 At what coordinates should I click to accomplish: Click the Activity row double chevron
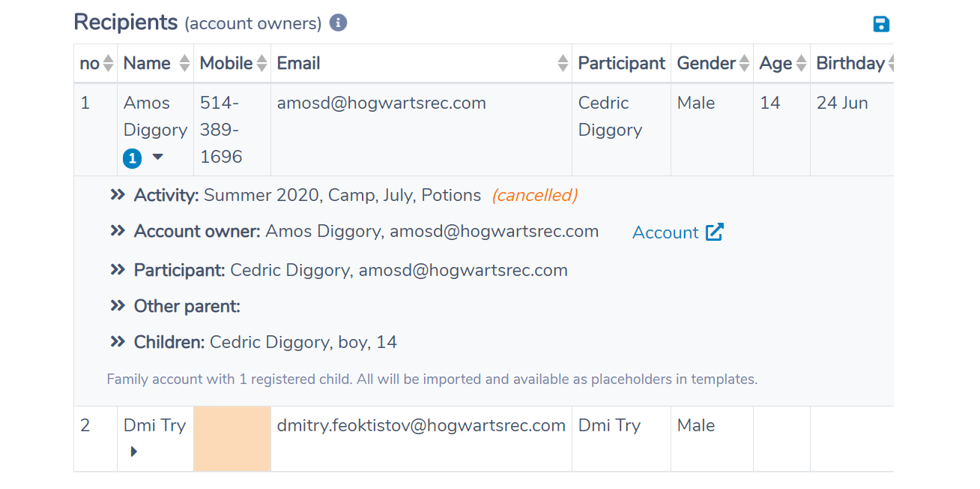coord(118,195)
